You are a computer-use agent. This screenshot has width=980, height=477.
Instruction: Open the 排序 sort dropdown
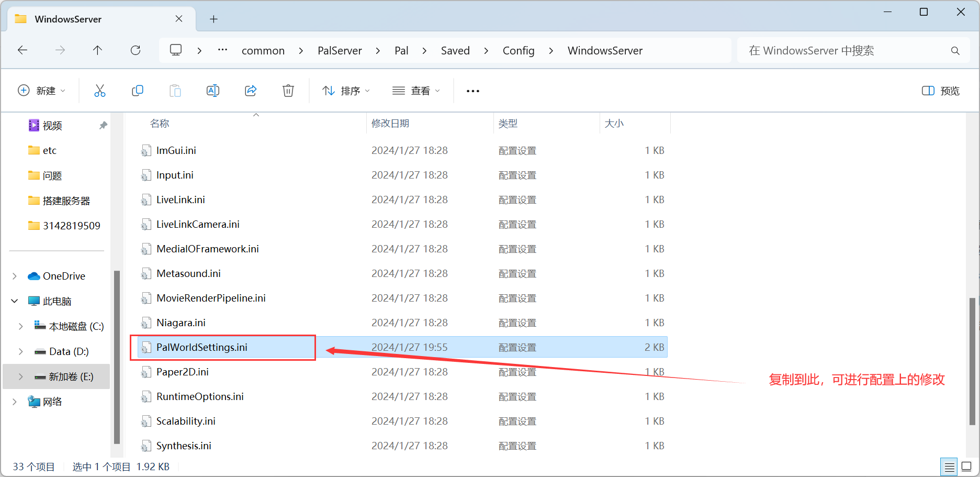click(346, 91)
